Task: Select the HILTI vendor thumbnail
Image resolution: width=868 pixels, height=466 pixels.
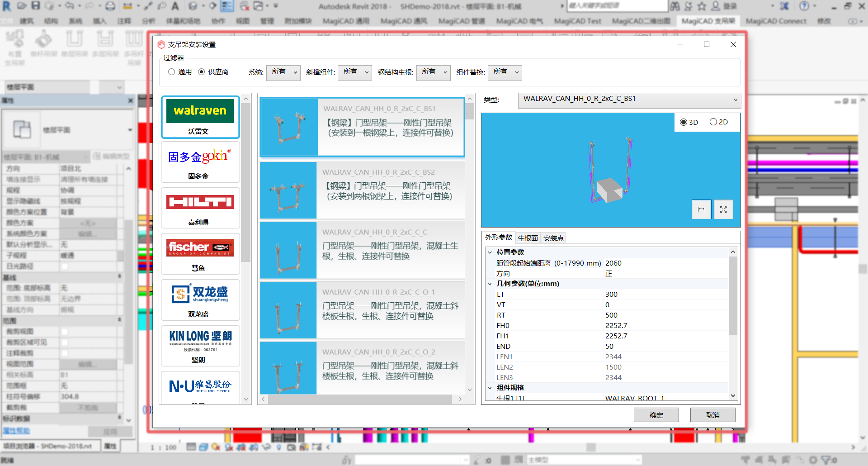Action: pos(200,208)
